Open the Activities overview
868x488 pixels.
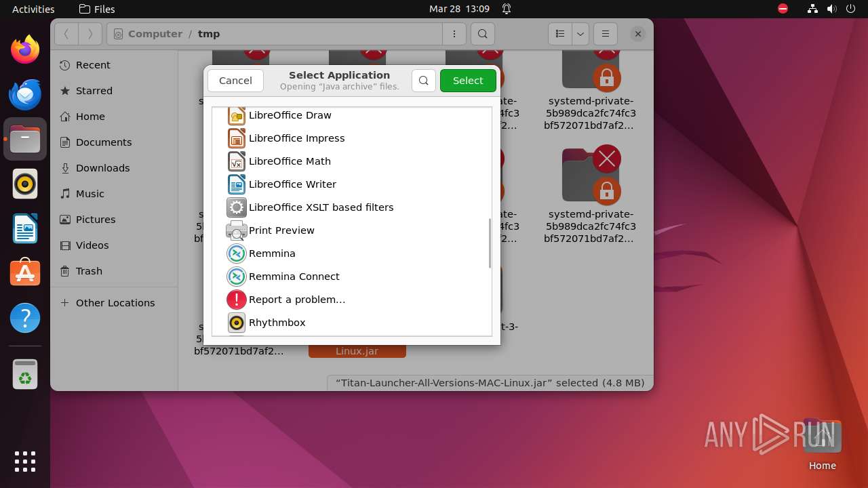point(33,9)
